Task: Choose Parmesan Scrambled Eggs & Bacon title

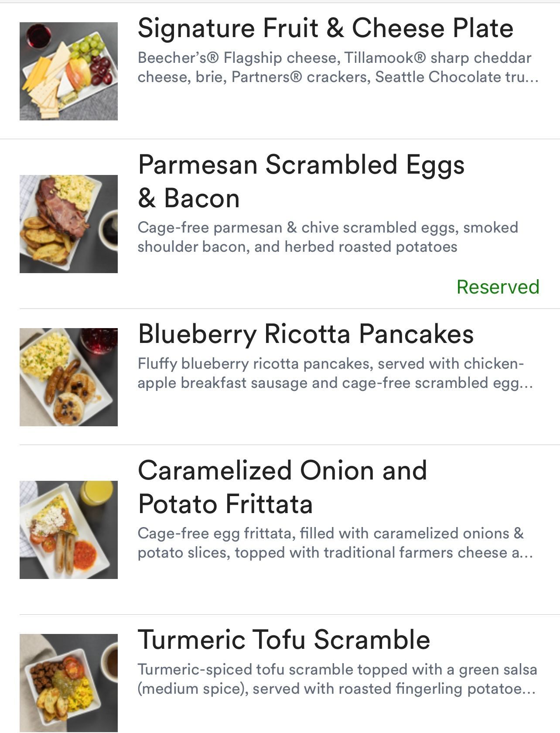Action: point(301,181)
